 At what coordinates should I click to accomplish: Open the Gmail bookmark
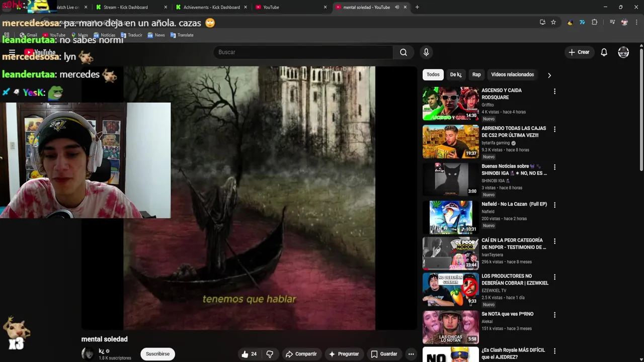tap(28, 35)
